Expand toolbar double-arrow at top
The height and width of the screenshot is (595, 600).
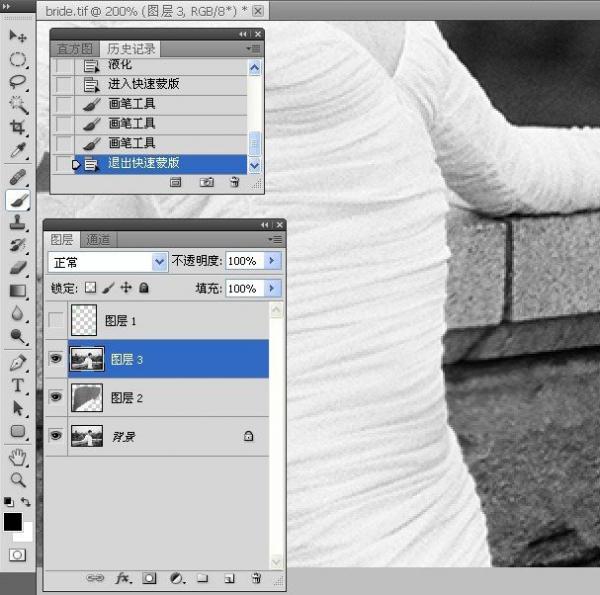[x=6, y=7]
